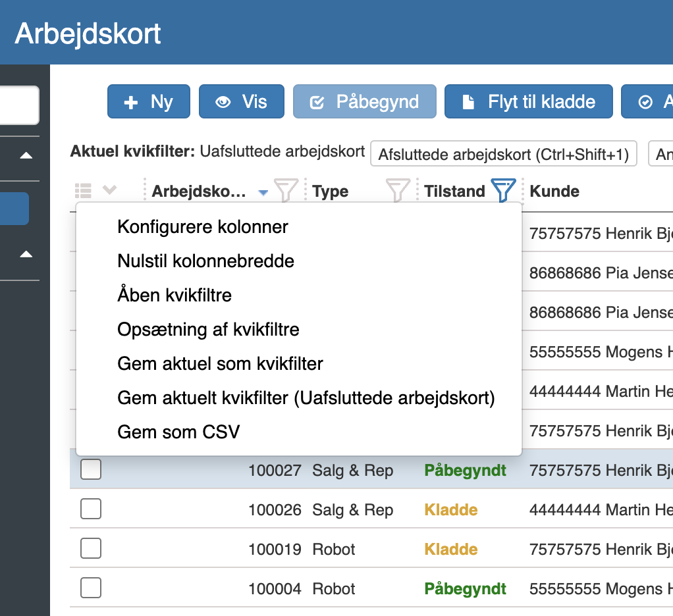Viewport: 673px width, 616px height.
Task: Open filter funnel for Type column
Action: tap(398, 190)
